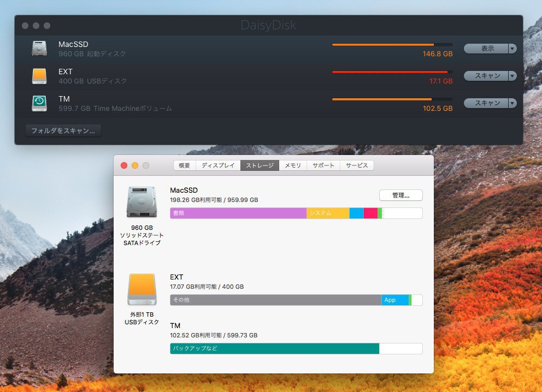Click the gray その他 segment of EXT bar
The width and height of the screenshot is (542, 392).
pos(276,300)
